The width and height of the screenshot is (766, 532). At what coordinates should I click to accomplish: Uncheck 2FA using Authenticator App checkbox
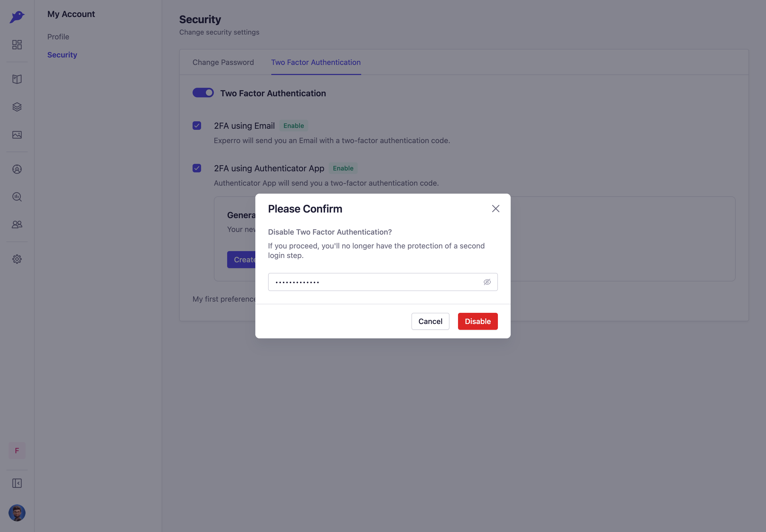pyautogui.click(x=197, y=168)
